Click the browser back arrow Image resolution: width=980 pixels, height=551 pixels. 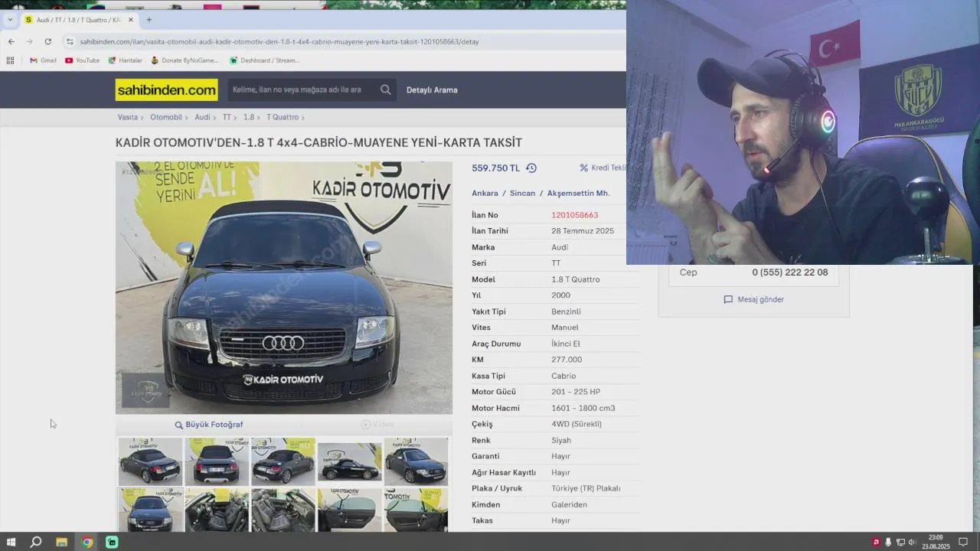(x=11, y=41)
